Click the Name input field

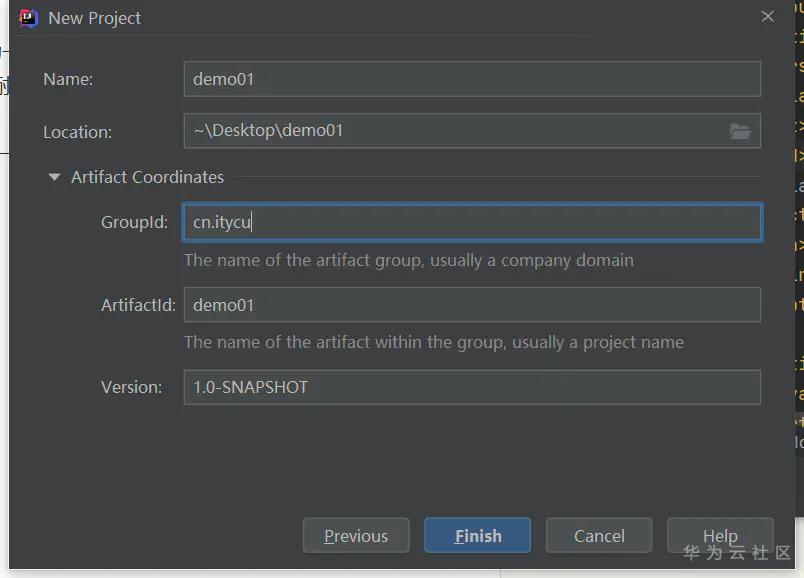tap(472, 79)
